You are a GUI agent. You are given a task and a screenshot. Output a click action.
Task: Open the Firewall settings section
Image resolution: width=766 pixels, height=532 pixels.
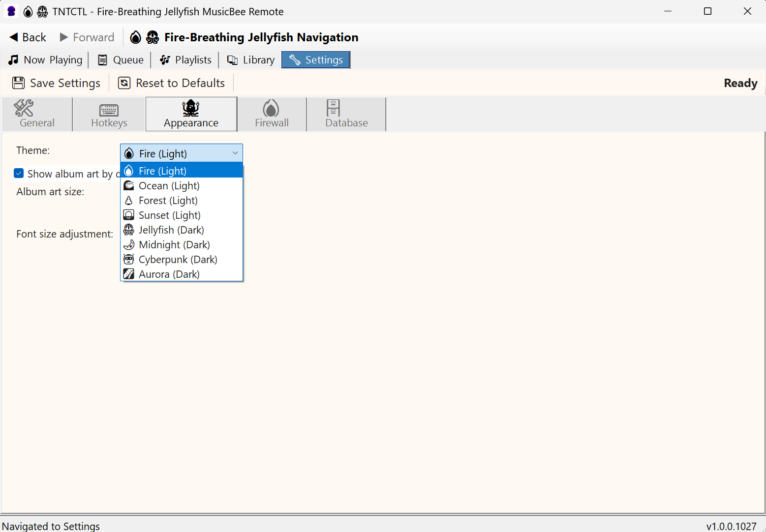point(271,114)
